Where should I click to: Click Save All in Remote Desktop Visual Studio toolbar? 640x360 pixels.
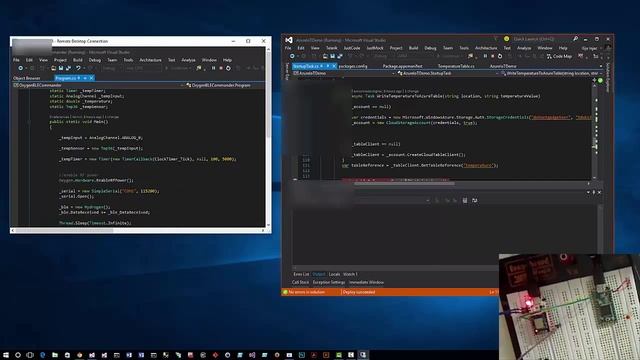(68, 68)
